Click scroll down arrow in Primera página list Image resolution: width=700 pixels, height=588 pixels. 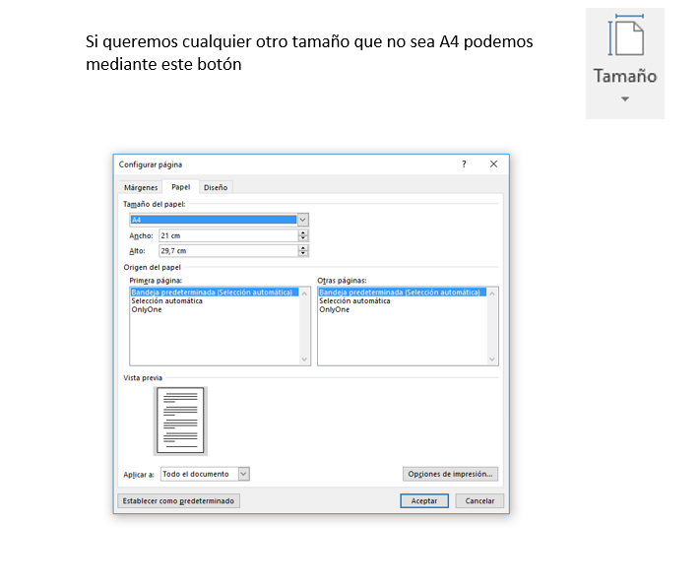[x=304, y=359]
